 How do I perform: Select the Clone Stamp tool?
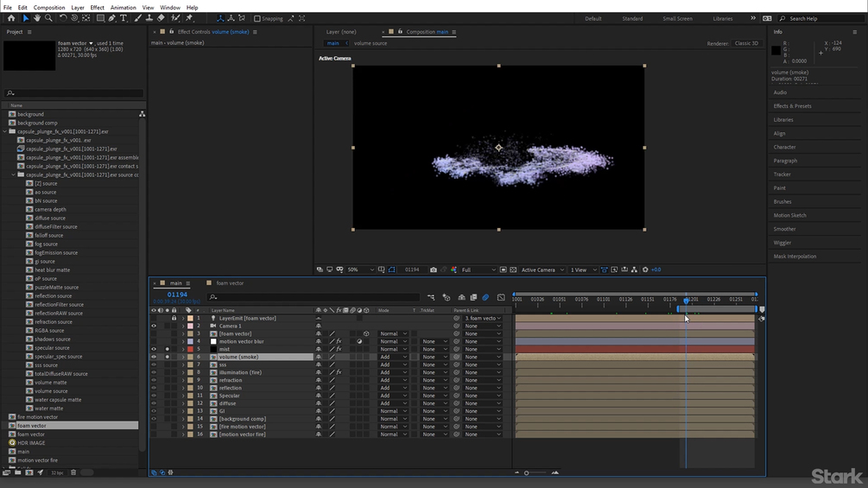coord(149,18)
